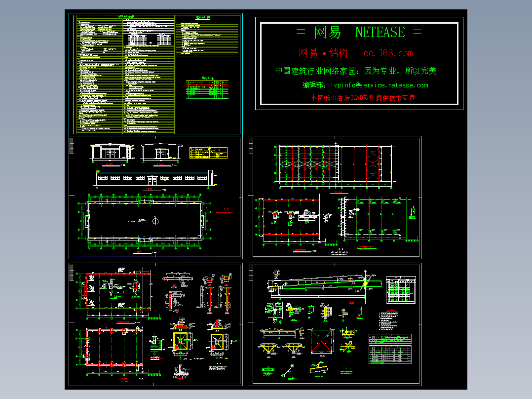The image size is (532, 399).
Task: Click the green material table beside the frame beam
Action: coord(401,290)
